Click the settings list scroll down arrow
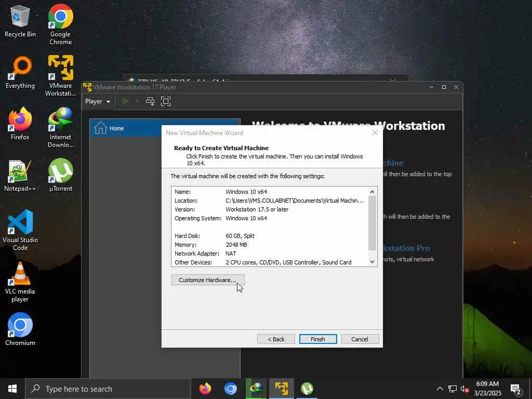 coord(372,262)
